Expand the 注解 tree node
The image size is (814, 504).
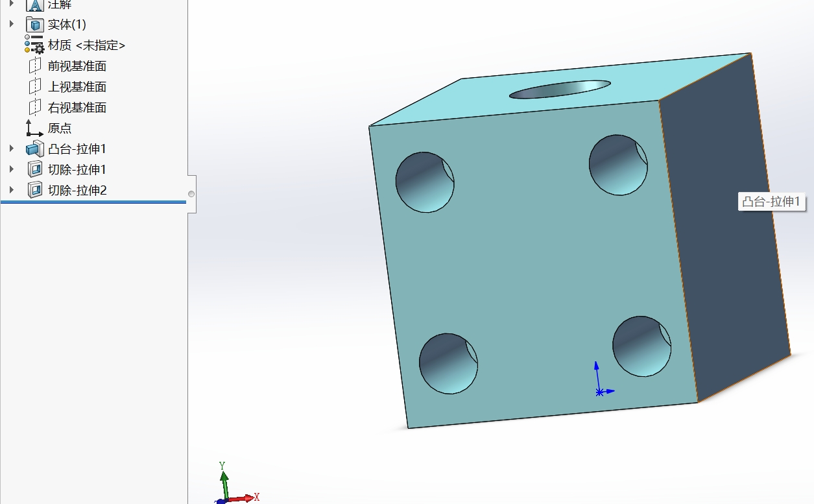pos(11,4)
